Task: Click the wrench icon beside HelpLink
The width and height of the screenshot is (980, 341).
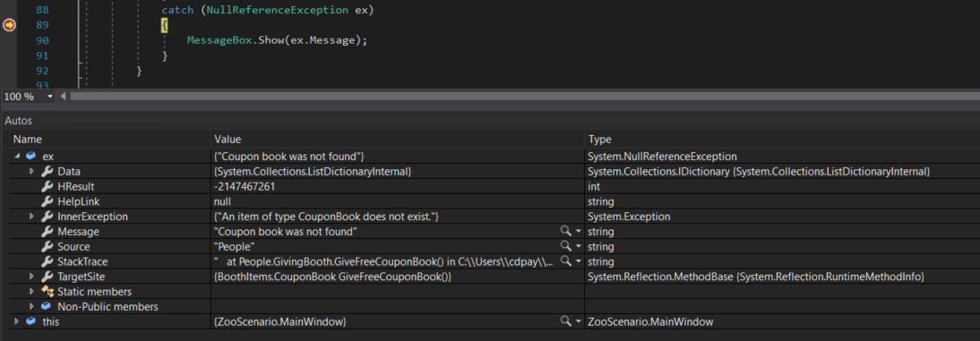Action: (47, 201)
